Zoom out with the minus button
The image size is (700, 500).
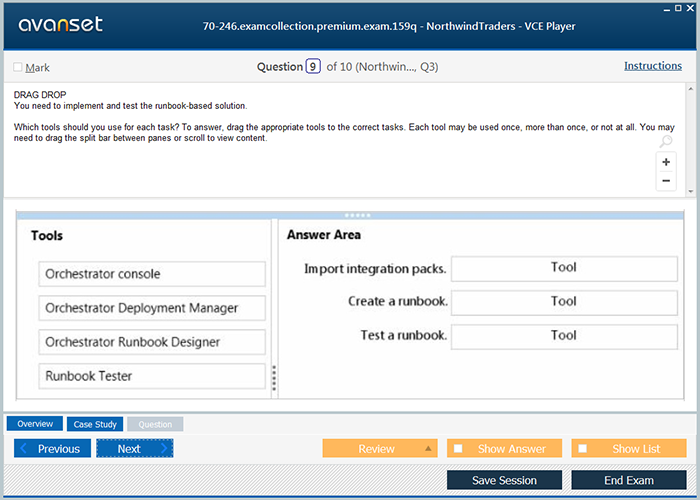click(666, 181)
